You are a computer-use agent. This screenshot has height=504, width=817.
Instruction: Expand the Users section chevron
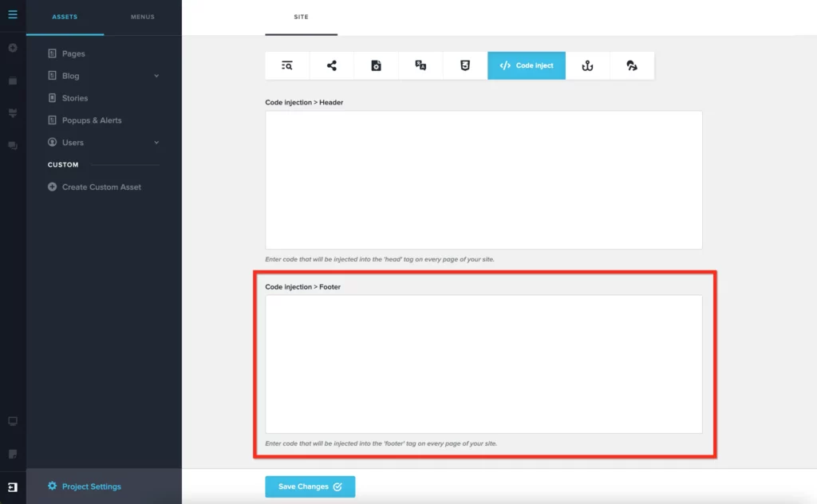pyautogui.click(x=156, y=143)
